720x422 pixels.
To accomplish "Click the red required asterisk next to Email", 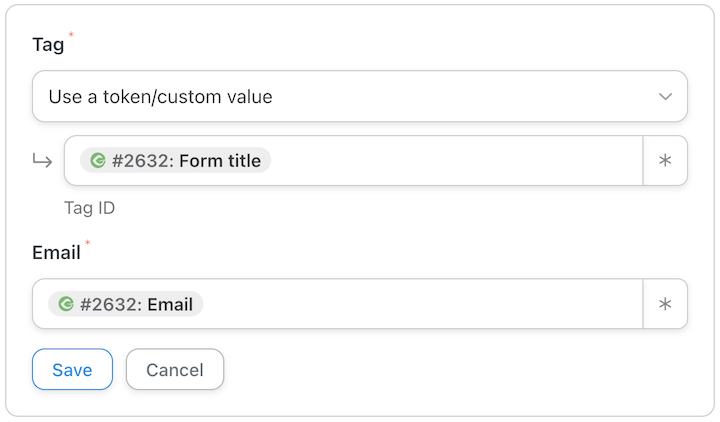I will point(87,242).
